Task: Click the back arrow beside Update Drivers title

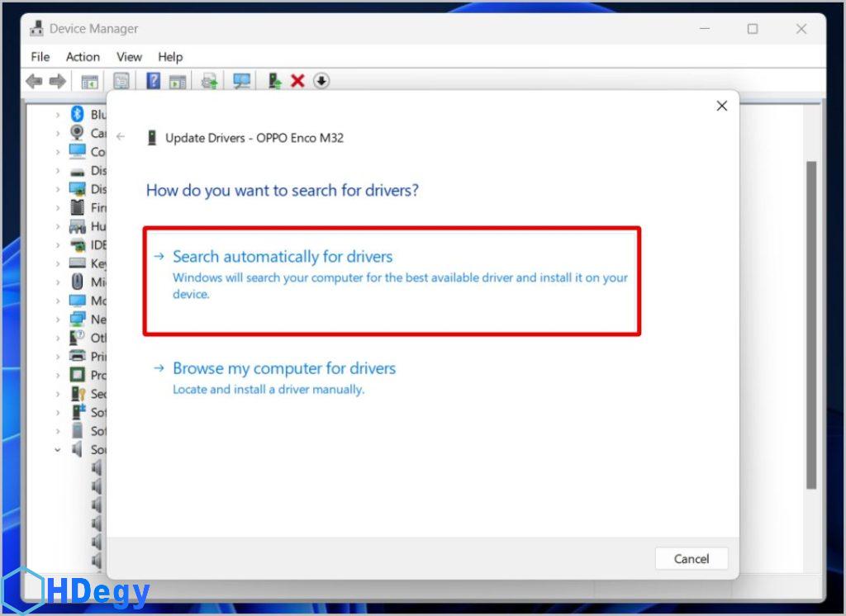Action: pos(121,137)
